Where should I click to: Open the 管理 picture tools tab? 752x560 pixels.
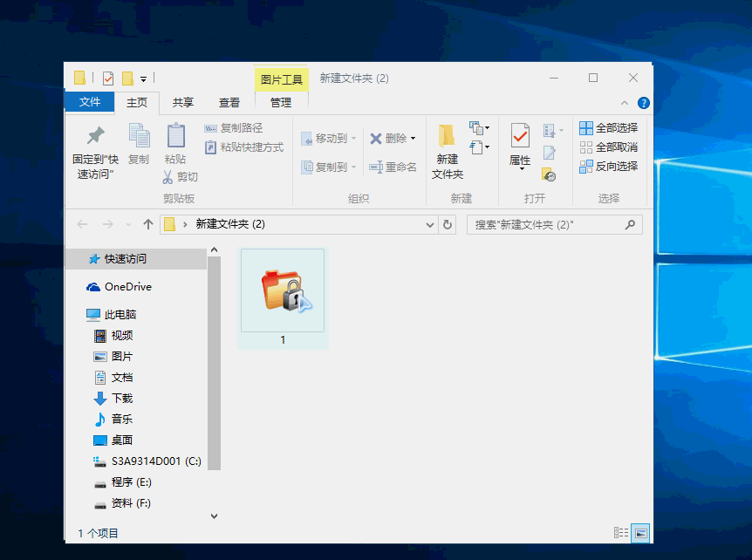281,102
